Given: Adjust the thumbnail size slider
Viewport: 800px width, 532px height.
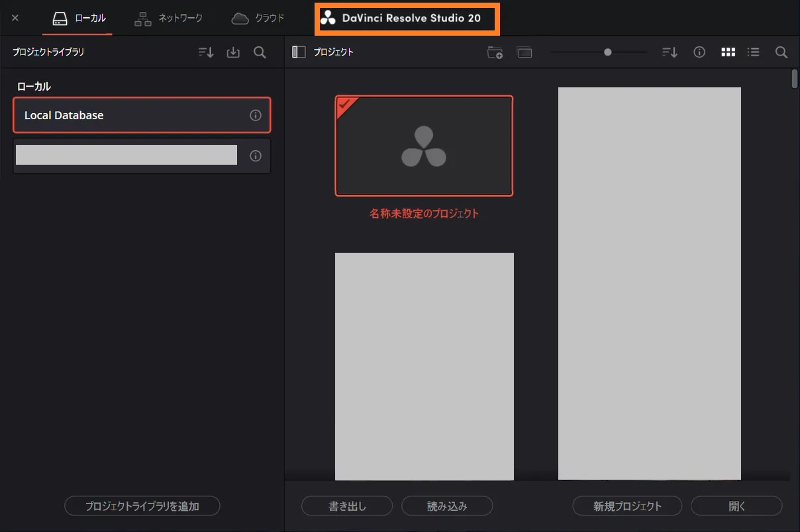Looking at the screenshot, I should (607, 52).
